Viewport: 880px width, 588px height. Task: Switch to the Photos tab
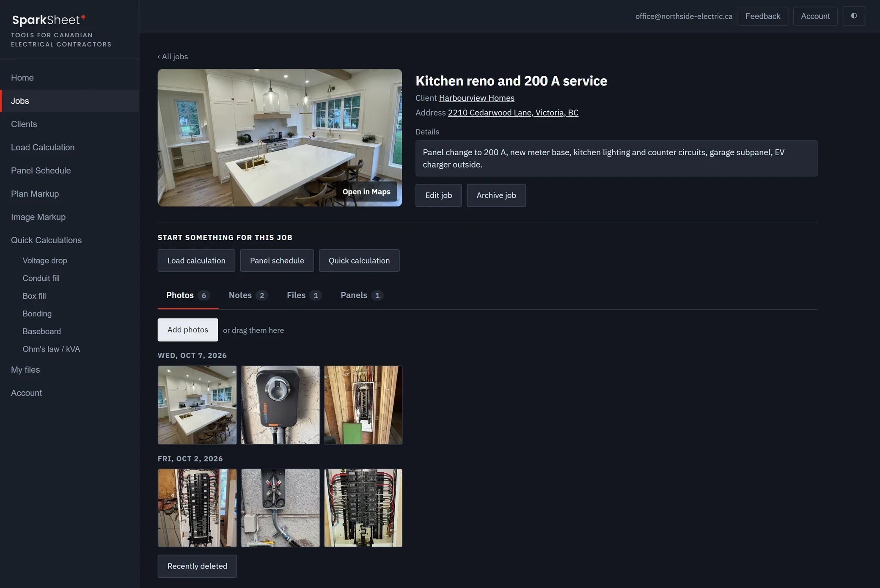(187, 295)
